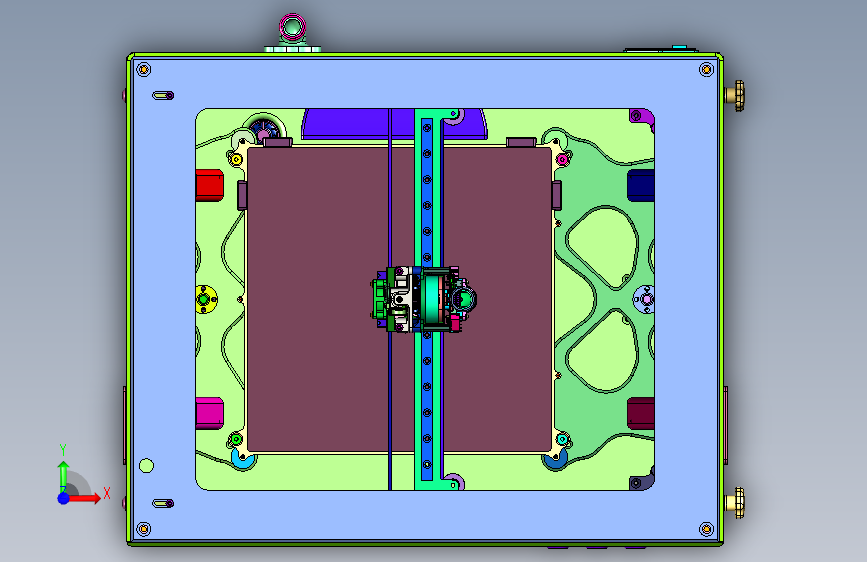Select the round hole at panel's lower left
This screenshot has height=562, width=867.
click(x=147, y=466)
